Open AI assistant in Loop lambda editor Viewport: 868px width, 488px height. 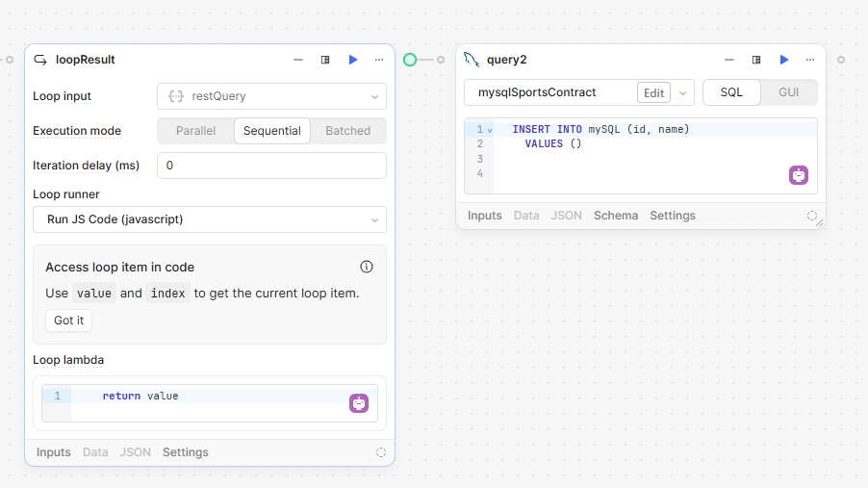(x=359, y=403)
